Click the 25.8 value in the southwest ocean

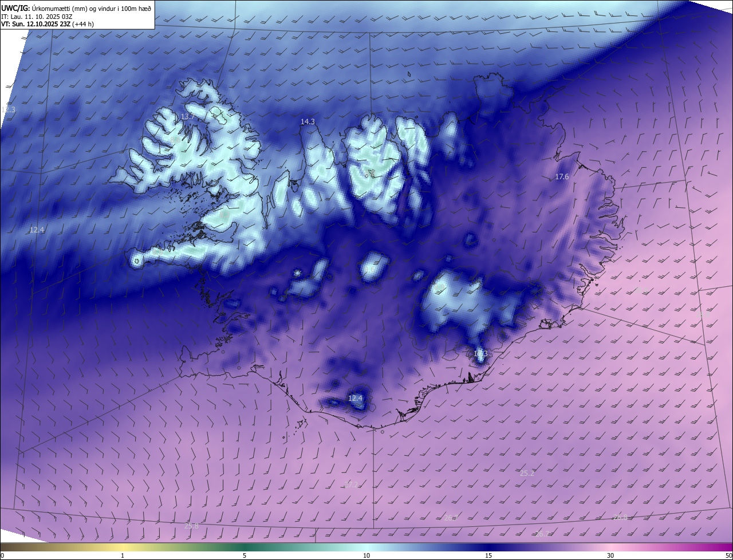click(x=192, y=526)
